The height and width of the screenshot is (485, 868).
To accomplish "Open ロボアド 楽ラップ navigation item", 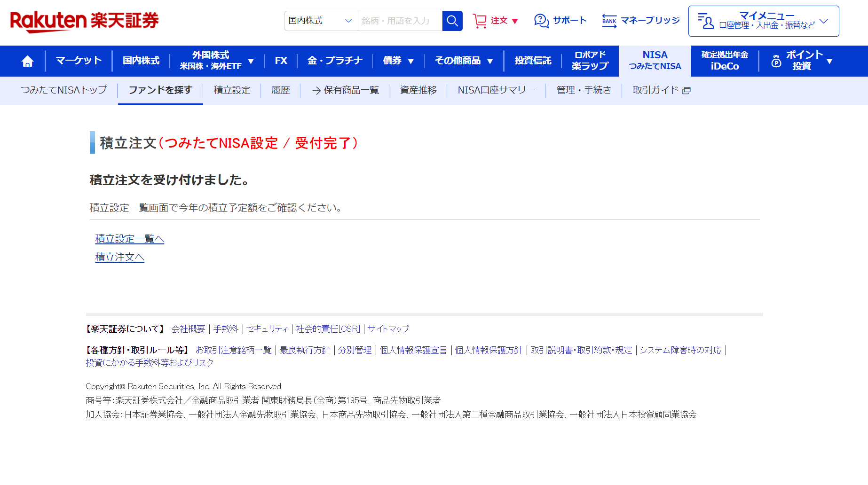I will [590, 61].
